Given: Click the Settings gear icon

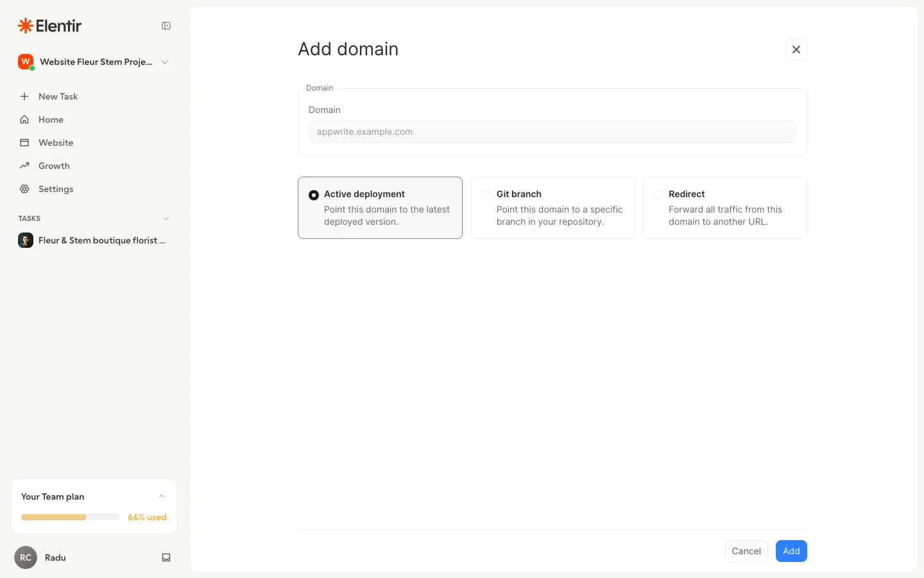Looking at the screenshot, I should 24,189.
